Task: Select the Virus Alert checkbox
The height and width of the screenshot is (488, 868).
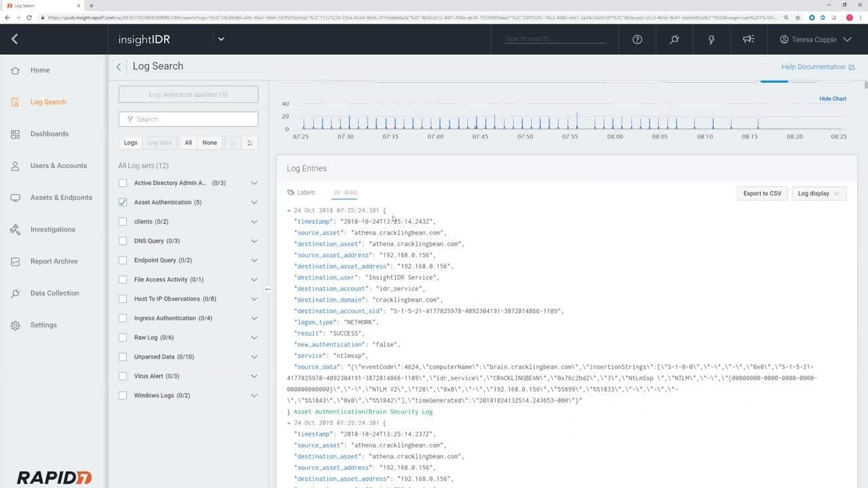Action: click(x=123, y=376)
